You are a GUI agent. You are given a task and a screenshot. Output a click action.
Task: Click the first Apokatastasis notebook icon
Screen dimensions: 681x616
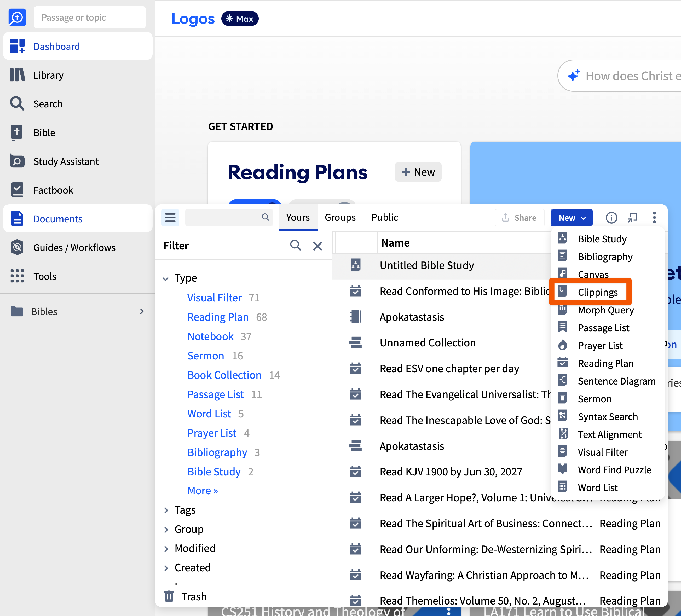(356, 317)
